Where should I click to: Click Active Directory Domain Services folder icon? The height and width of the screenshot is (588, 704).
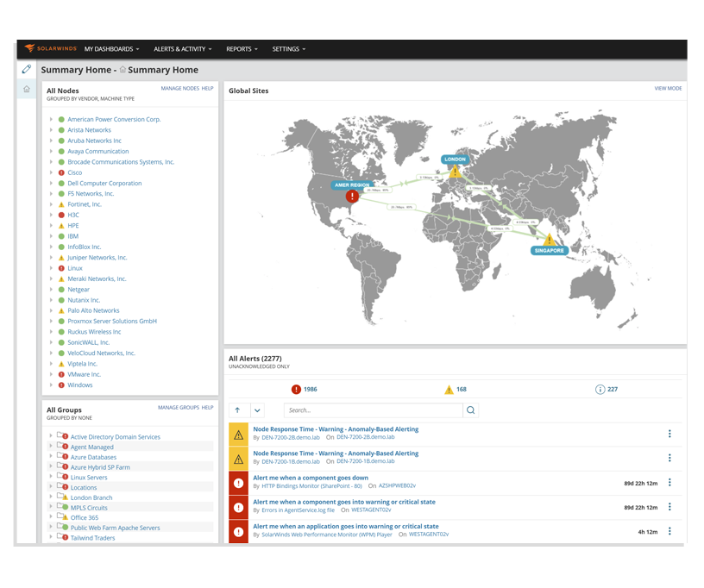click(x=62, y=436)
